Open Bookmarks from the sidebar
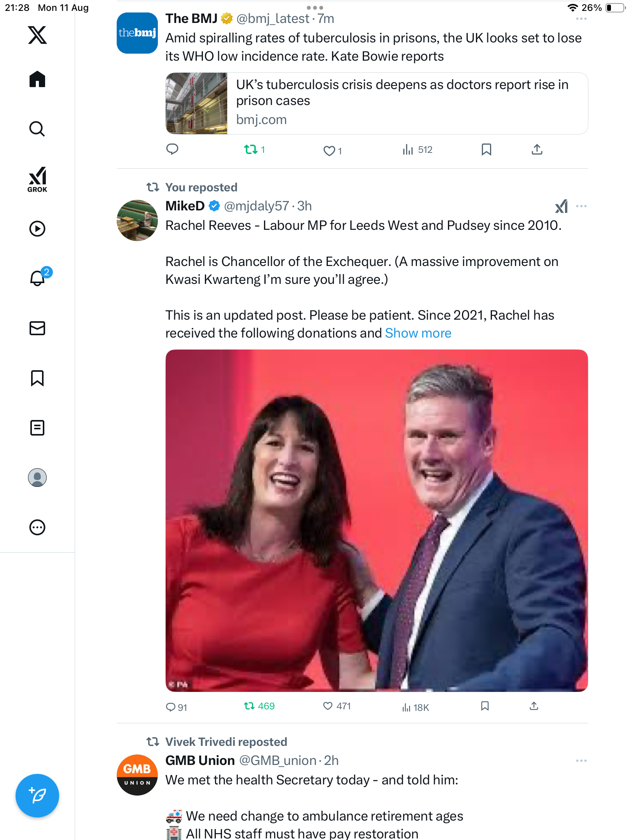The image size is (630, 840). 37,378
